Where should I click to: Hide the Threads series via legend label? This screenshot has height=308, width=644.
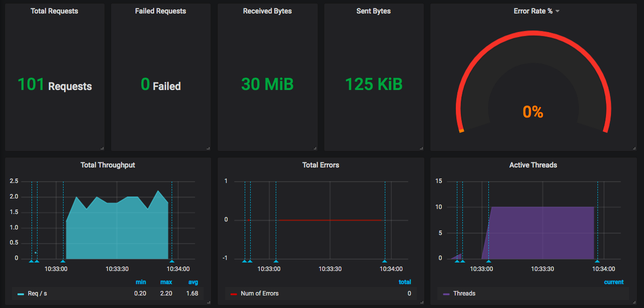(464, 293)
